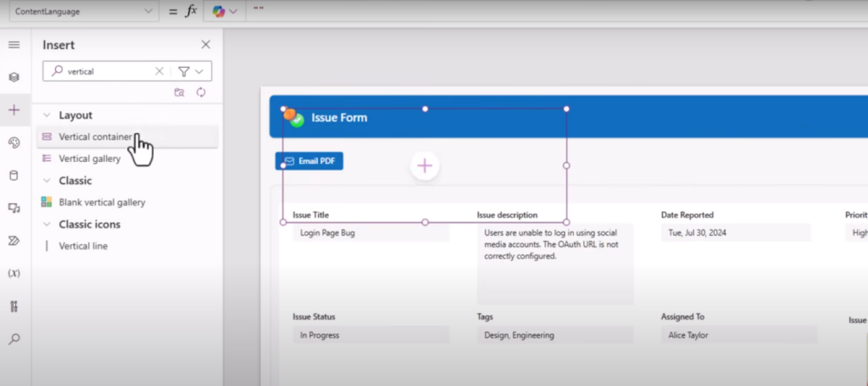Click the plus button inside the container
868x386 pixels.
[425, 165]
